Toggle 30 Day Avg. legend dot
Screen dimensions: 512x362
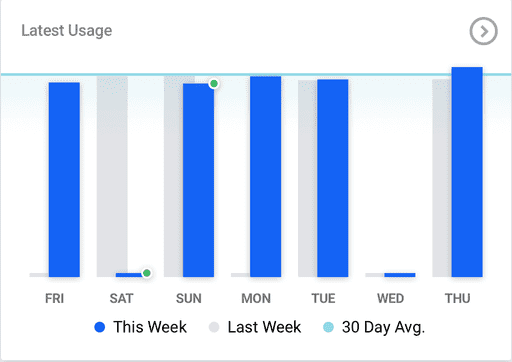tap(328, 327)
